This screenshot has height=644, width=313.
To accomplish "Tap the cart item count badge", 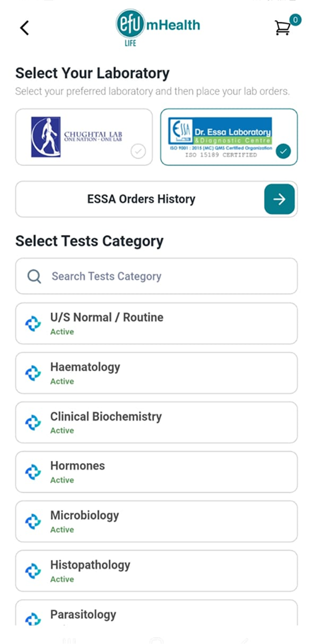I will [x=295, y=20].
